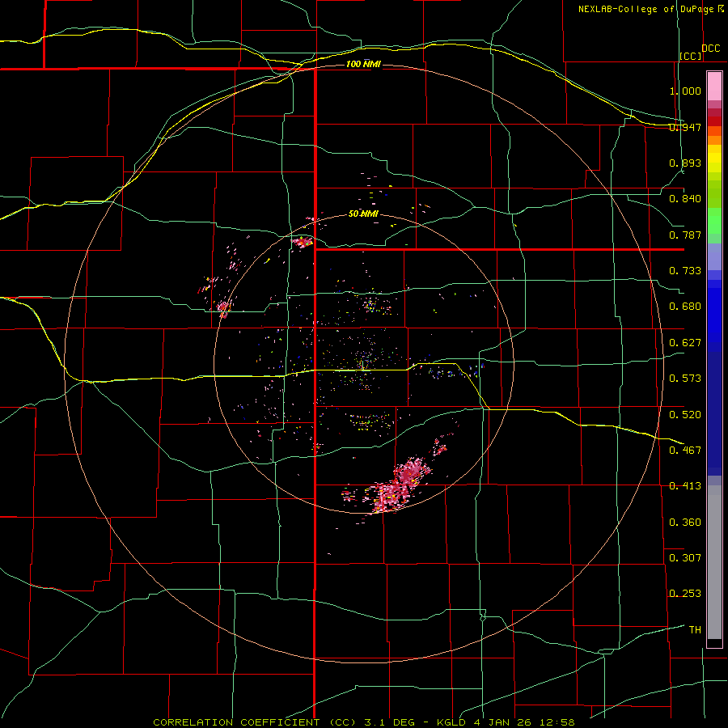This screenshot has width=728, height=728.
Task: Select the 0.787 scale value
Action: pyautogui.click(x=685, y=235)
